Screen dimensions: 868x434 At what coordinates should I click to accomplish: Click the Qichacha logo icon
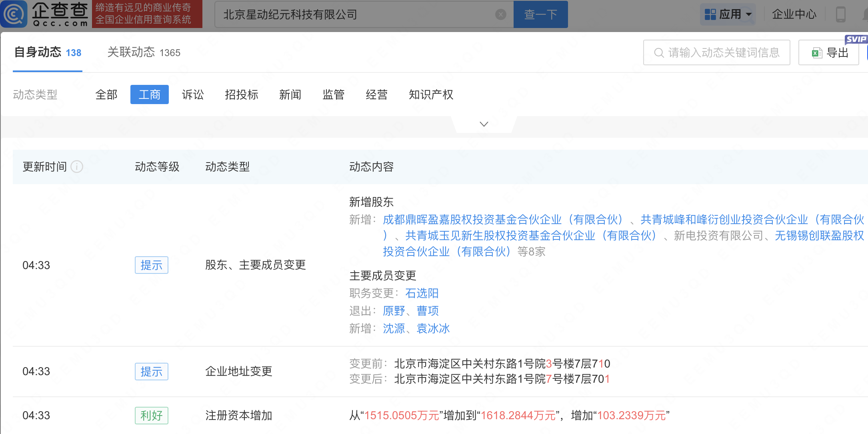[14, 14]
